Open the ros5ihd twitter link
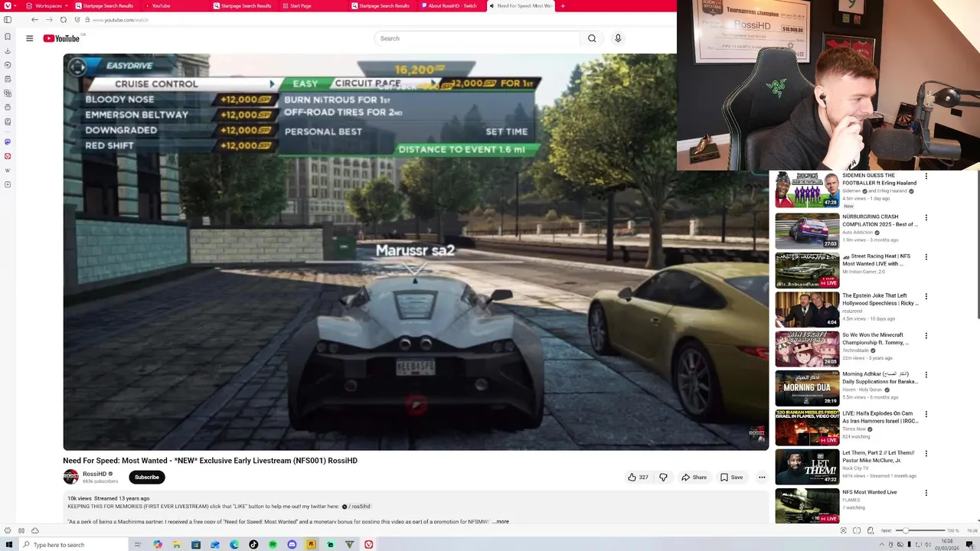 [356, 506]
